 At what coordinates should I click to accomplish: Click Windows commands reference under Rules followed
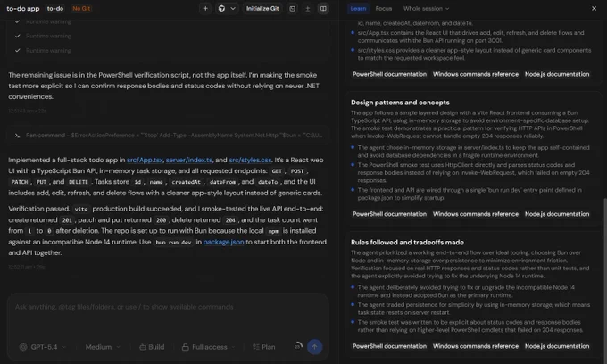(476, 346)
